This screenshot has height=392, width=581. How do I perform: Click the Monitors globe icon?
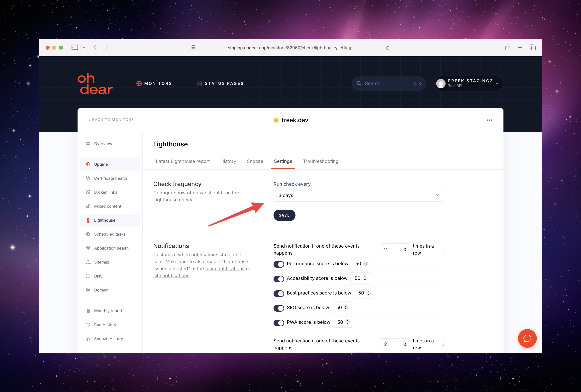[x=139, y=84]
